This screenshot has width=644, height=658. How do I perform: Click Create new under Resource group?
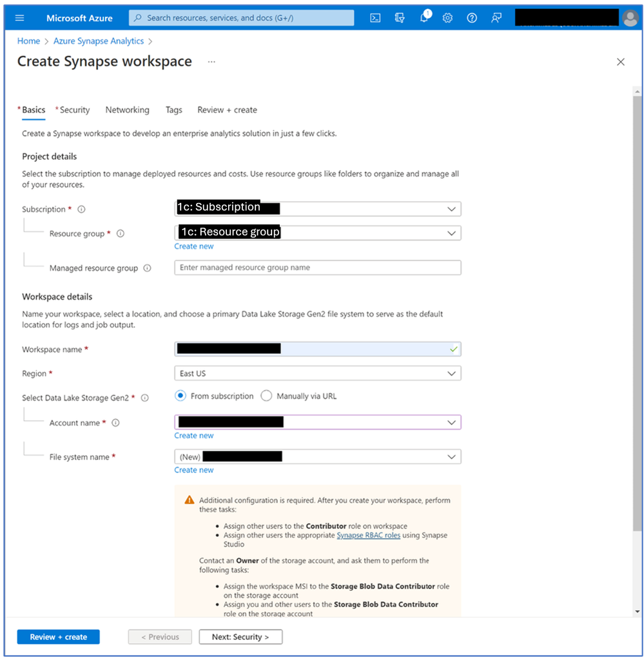pos(194,246)
